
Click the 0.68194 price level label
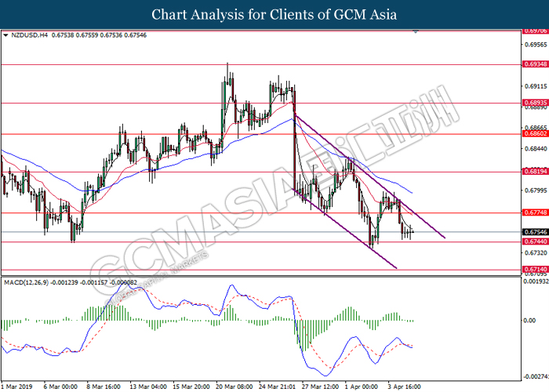point(536,172)
